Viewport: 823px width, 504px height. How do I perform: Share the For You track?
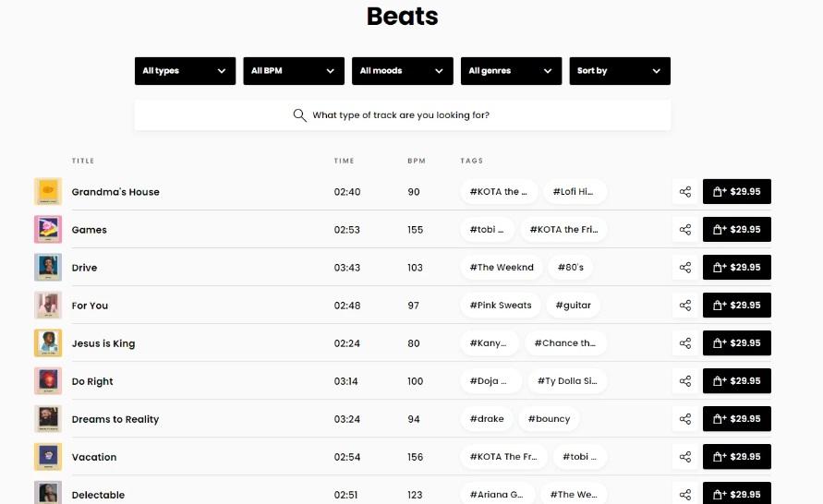point(685,306)
